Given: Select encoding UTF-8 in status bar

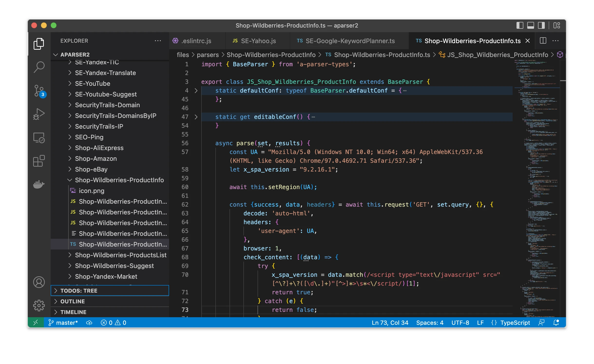Looking at the screenshot, I should tap(460, 323).
